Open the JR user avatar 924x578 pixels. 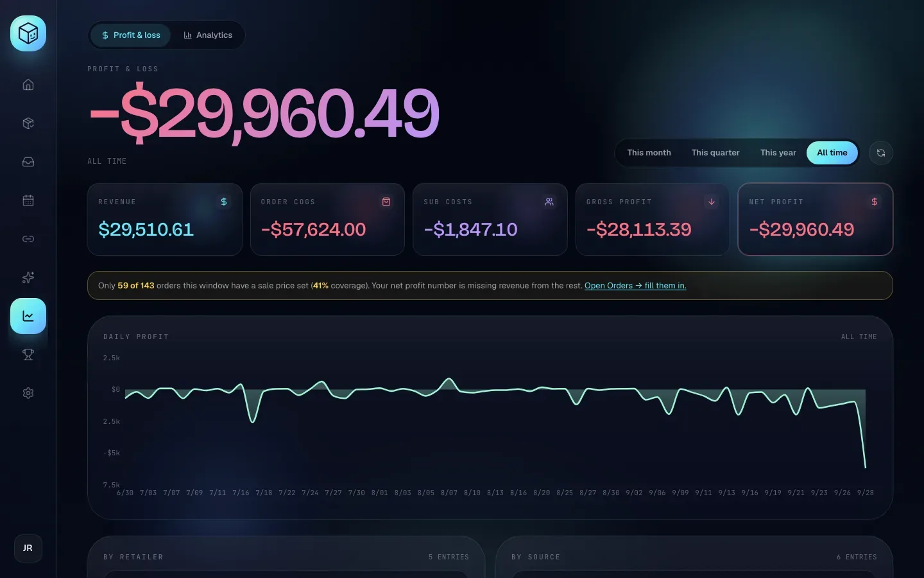click(28, 548)
